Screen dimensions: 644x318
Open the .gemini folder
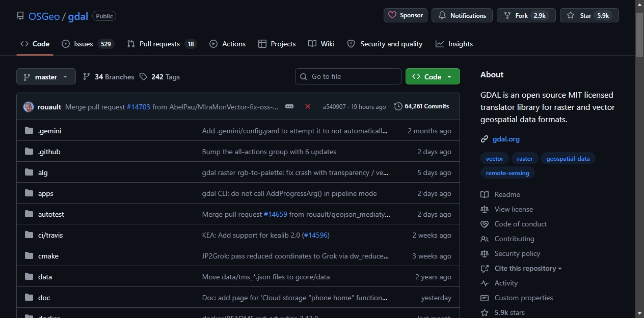click(x=49, y=131)
